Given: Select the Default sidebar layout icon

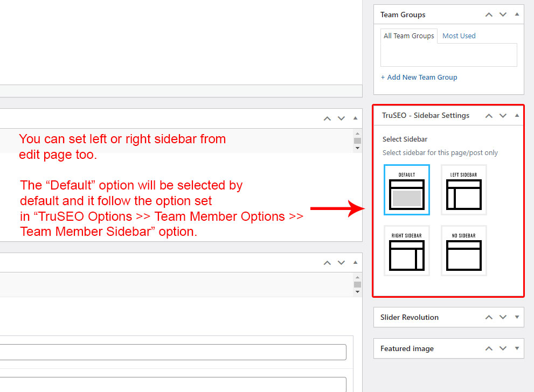Looking at the screenshot, I should click(407, 190).
